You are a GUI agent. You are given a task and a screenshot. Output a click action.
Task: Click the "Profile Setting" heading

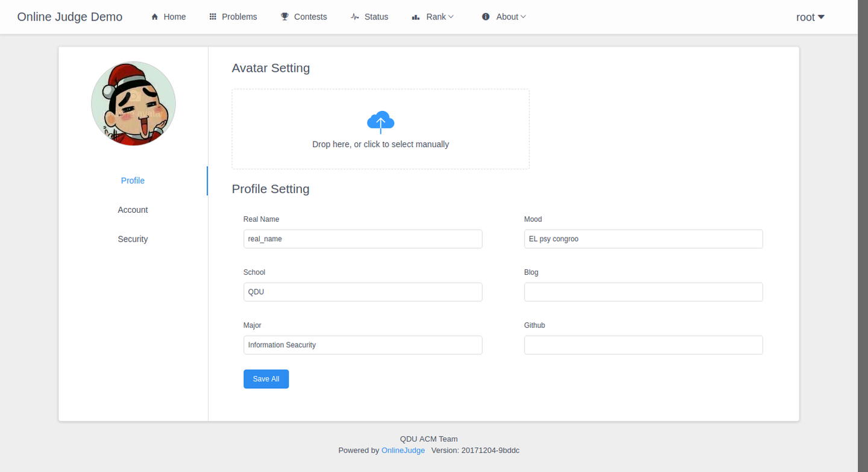[x=271, y=189]
